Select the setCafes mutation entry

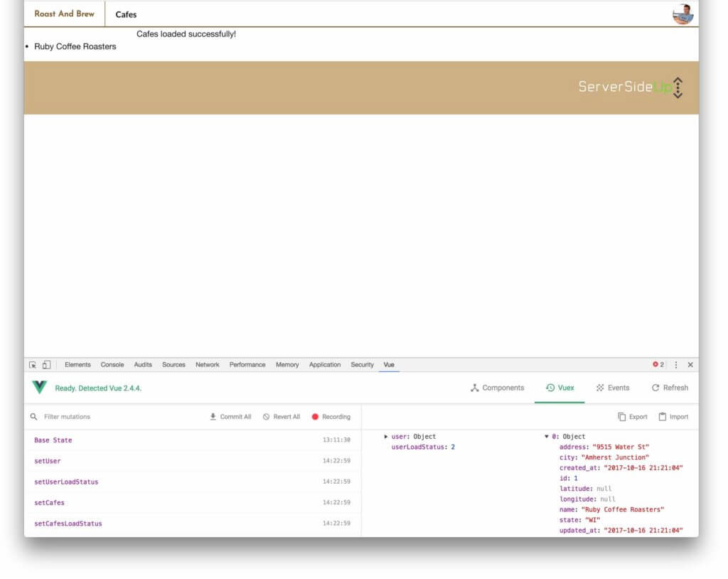pos(192,503)
